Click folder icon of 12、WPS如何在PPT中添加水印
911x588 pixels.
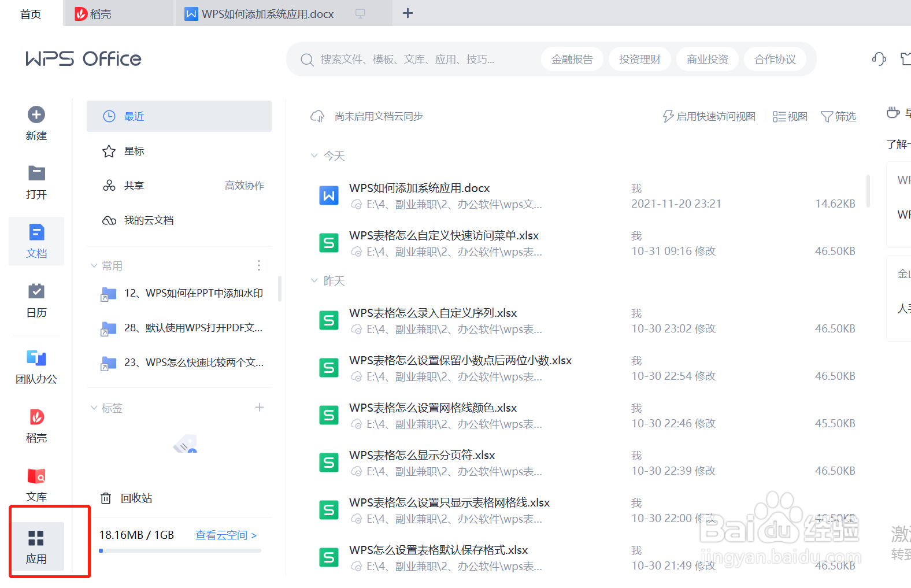point(109,294)
